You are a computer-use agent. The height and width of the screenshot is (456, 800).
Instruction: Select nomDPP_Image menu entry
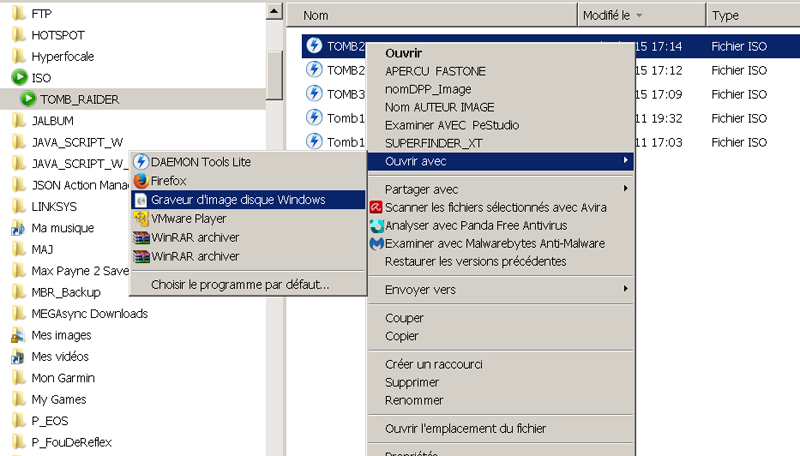(x=501, y=89)
